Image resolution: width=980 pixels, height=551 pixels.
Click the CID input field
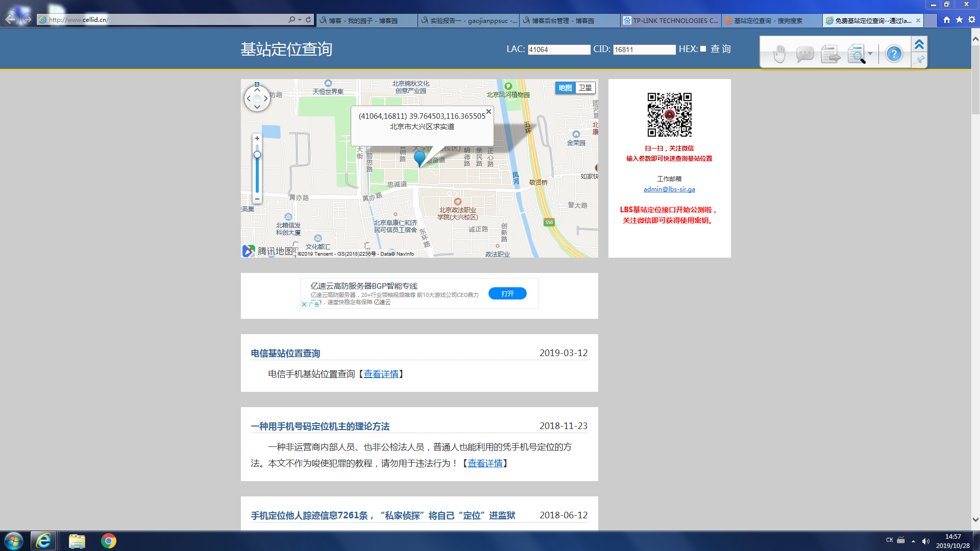(644, 49)
